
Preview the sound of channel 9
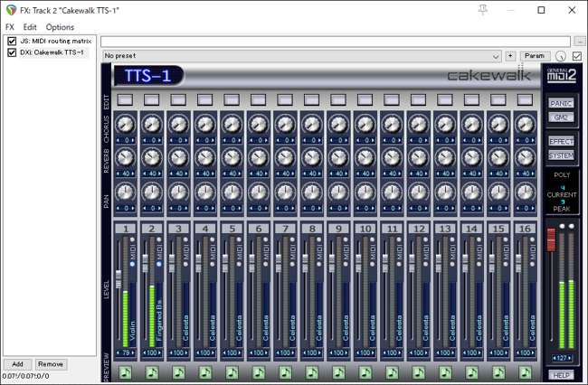pyautogui.click(x=338, y=372)
